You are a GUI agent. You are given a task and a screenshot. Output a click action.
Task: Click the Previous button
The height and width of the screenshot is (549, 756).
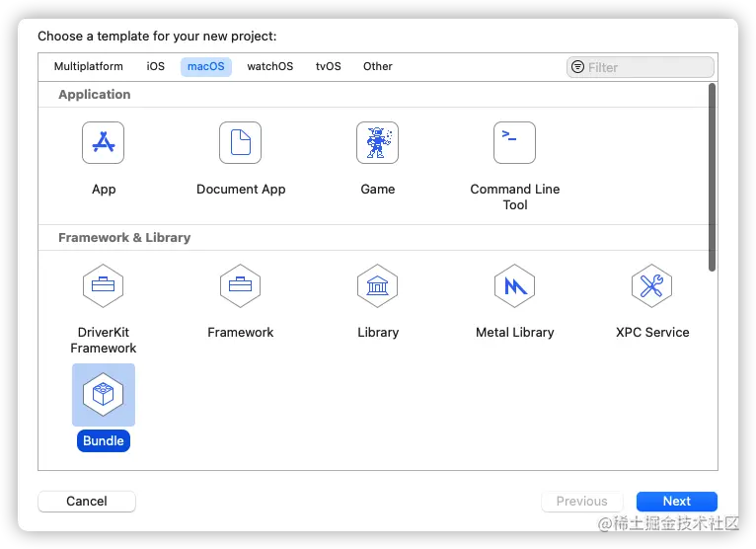pos(581,502)
